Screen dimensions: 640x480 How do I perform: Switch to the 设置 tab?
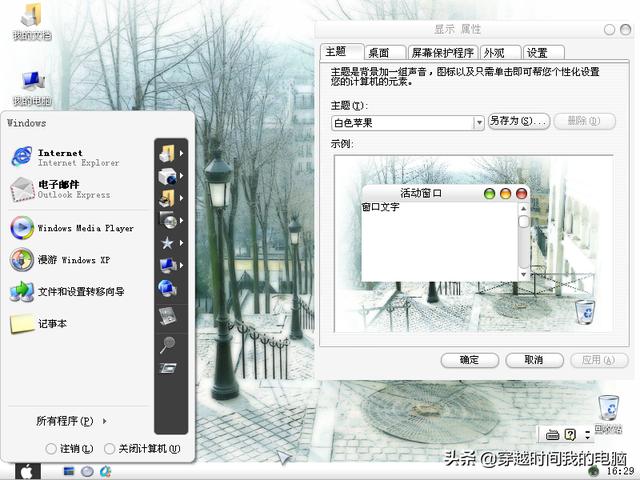point(543,53)
